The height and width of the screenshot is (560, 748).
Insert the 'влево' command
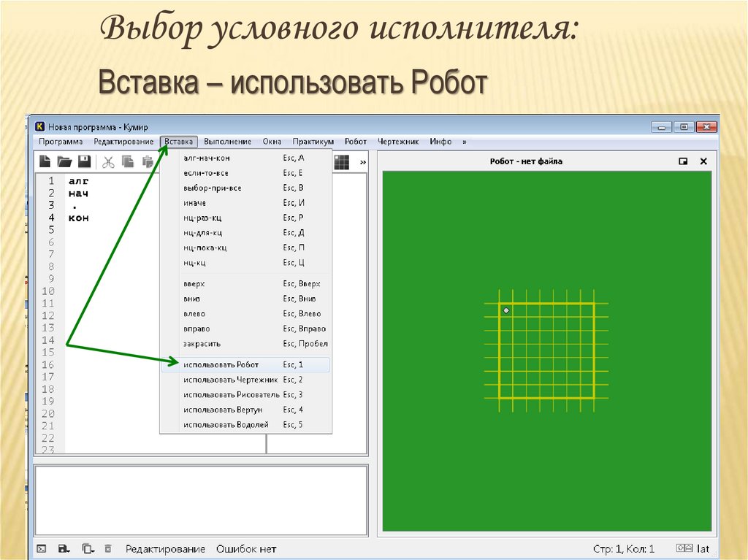point(245,314)
